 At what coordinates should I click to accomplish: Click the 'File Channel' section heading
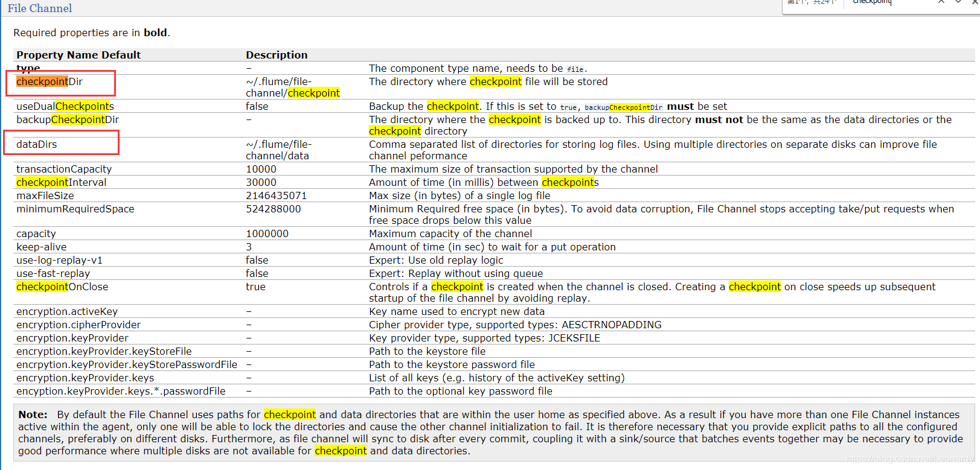click(40, 8)
